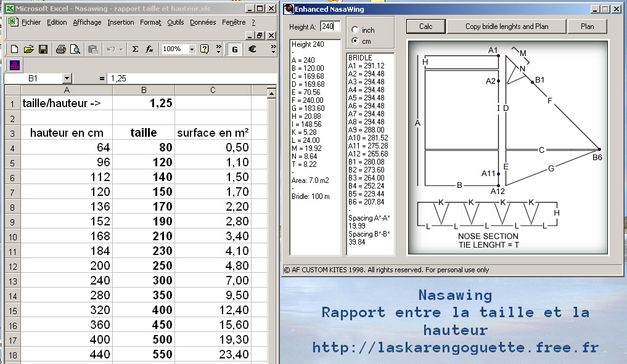
Task: Click the AutoSum sigma icon
Action: coord(135,49)
